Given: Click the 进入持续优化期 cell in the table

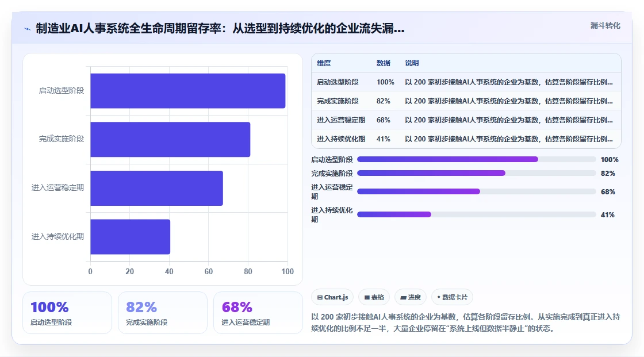Looking at the screenshot, I should click(341, 139).
